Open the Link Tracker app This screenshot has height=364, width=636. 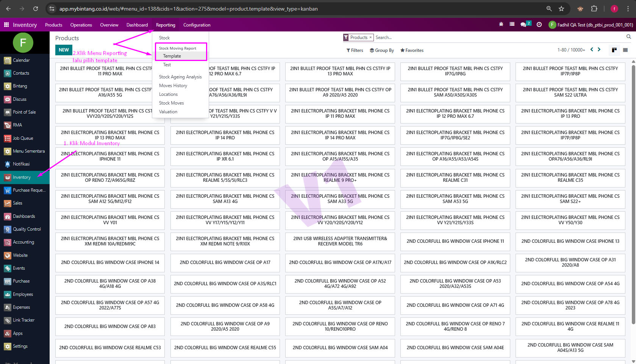pyautogui.click(x=25, y=320)
